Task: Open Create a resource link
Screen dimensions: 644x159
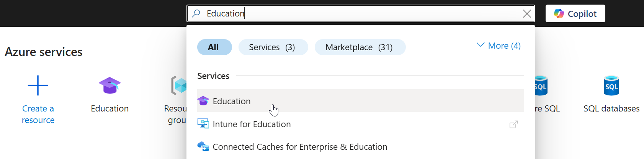Action: 38,114
